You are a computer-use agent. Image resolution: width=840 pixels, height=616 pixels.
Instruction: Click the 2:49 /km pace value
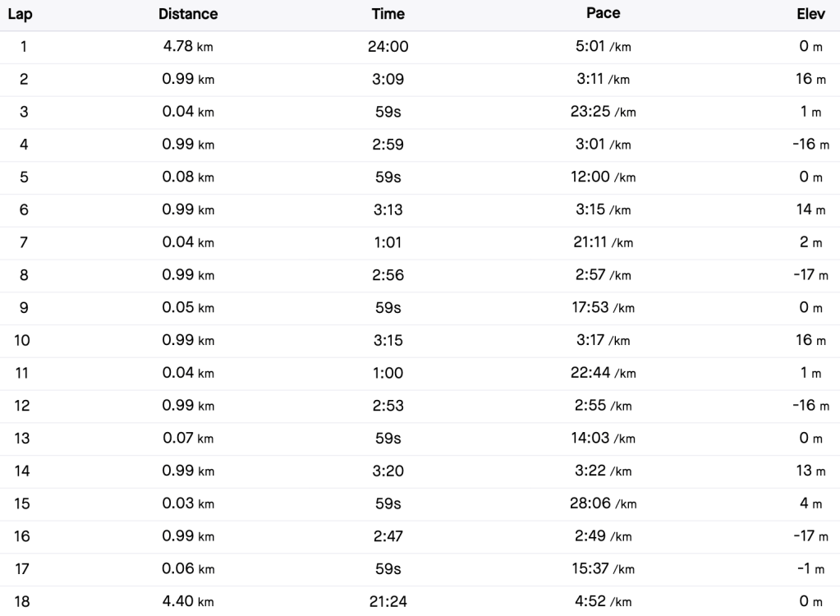pos(604,536)
